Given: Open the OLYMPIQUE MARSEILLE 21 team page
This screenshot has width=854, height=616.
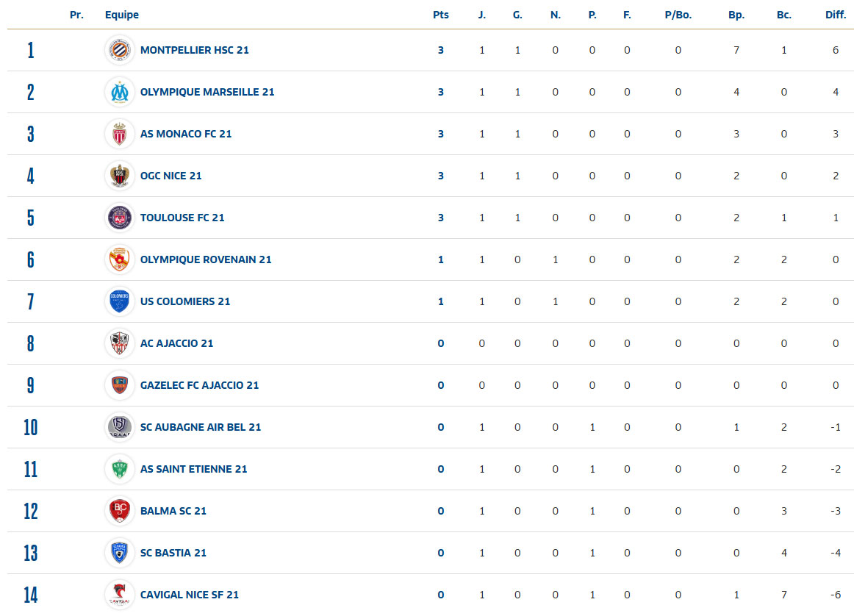Looking at the screenshot, I should click(x=207, y=92).
